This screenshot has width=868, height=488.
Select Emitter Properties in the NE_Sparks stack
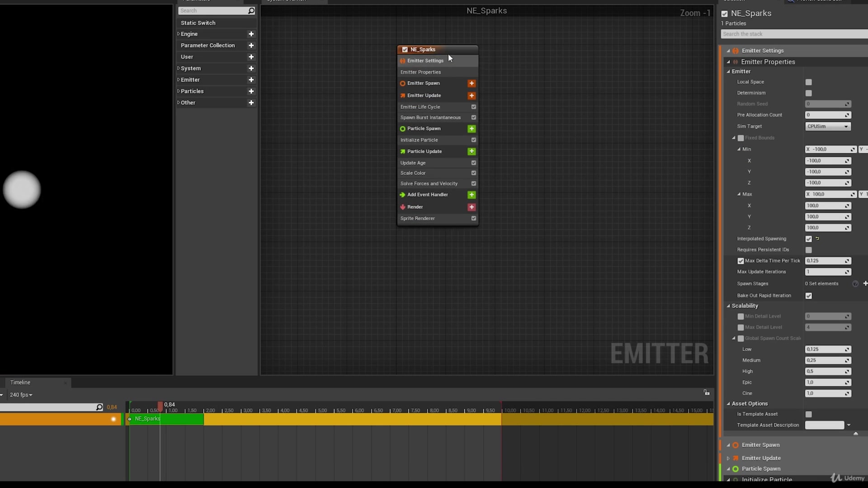coord(420,72)
